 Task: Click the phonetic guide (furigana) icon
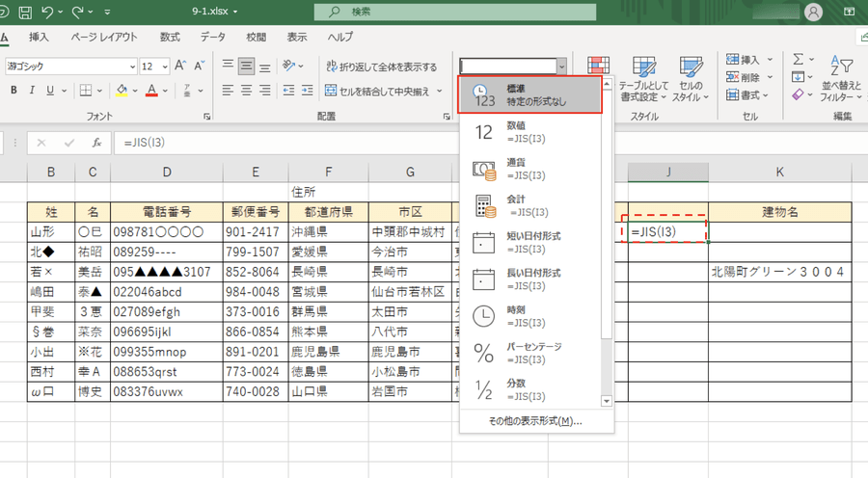tap(187, 91)
